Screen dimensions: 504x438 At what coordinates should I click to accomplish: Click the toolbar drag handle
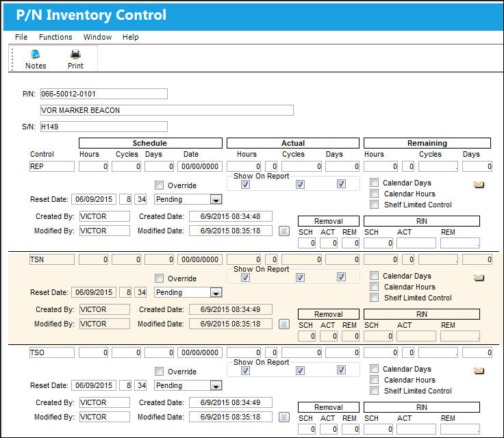12,59
